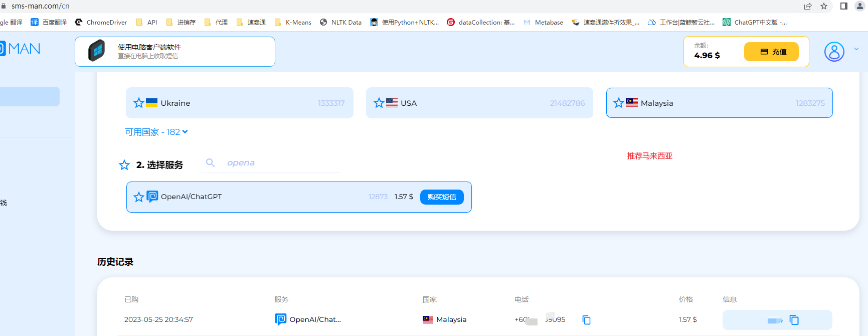The height and width of the screenshot is (336, 868).
Task: Click the 1.57 $ price in history row
Action: pos(688,319)
